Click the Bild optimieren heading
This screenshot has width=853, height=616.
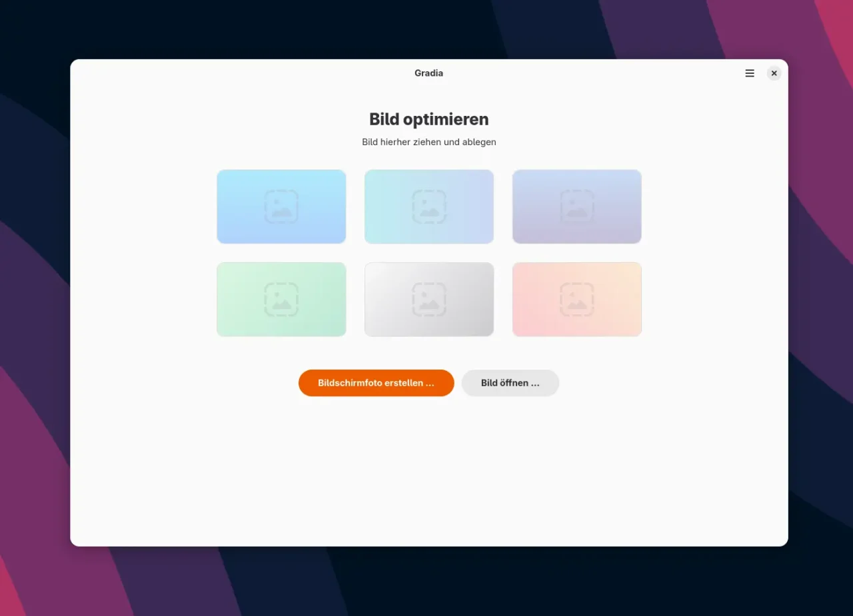pos(428,119)
